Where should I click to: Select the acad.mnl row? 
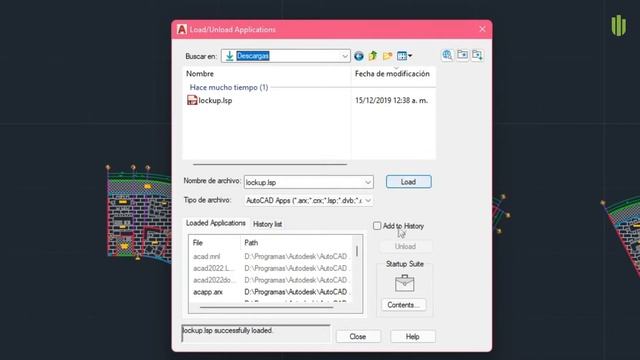[x=270, y=256]
